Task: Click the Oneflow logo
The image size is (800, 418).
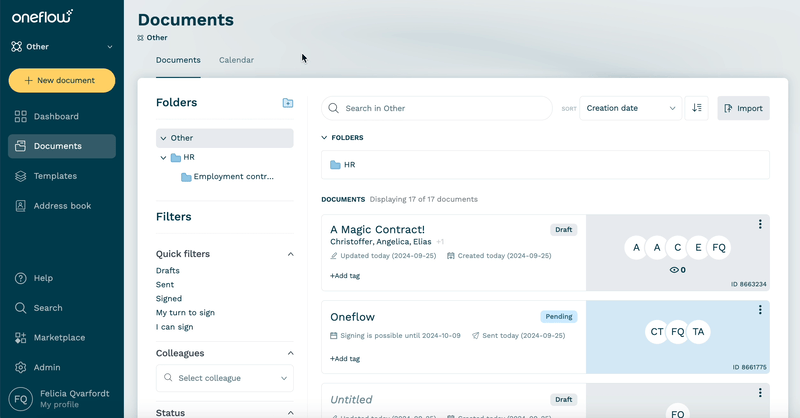Action: click(x=42, y=16)
